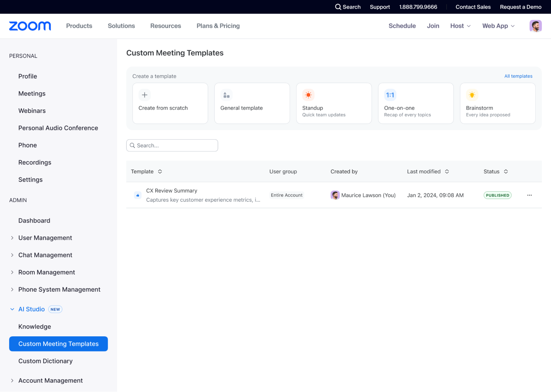Sort by Template column arrows
Screen dimensions: 551x392
[x=160, y=171]
